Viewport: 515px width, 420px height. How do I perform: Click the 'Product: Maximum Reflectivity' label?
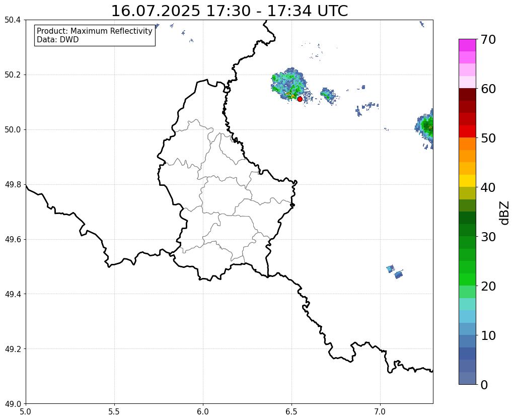pos(95,31)
